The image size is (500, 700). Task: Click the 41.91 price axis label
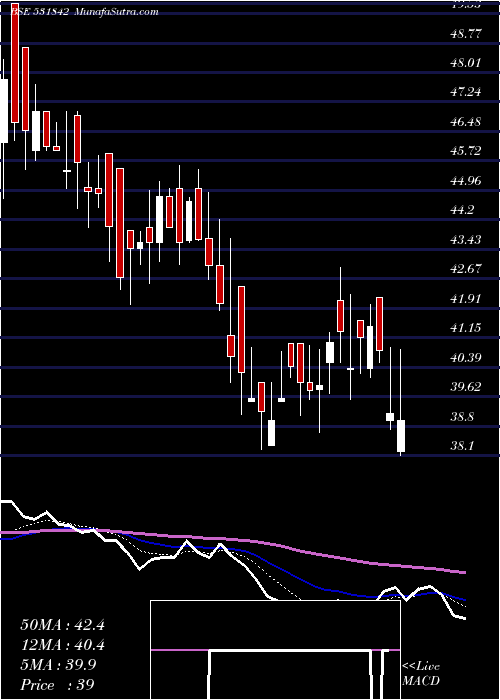464,299
